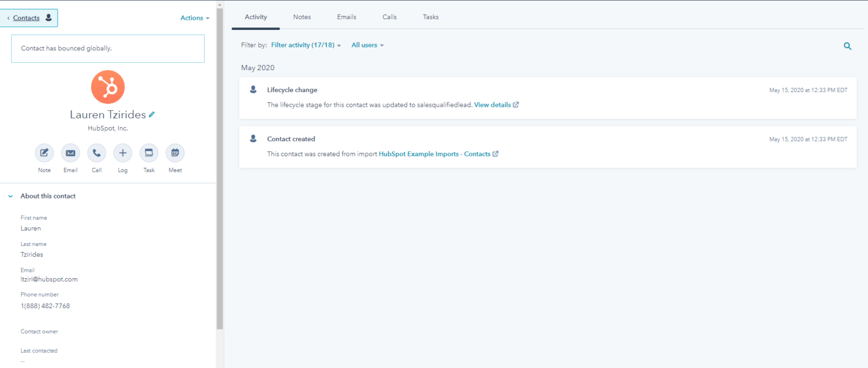Screen dimensions: 868x368
Task: Create a Note for Lauren Tzirides
Action: (x=44, y=153)
